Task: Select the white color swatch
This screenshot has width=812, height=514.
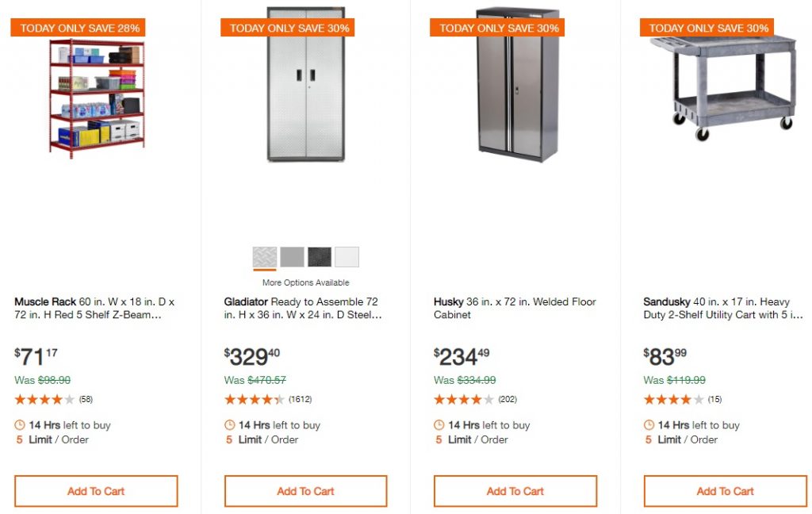Action: pyautogui.click(x=347, y=257)
